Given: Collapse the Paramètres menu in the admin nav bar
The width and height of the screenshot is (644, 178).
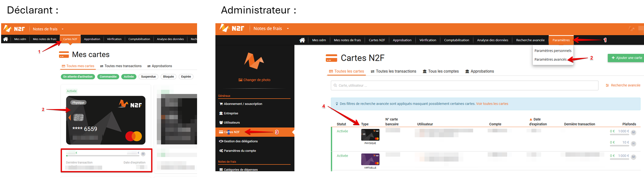Looking at the screenshot, I should pyautogui.click(x=561, y=40).
